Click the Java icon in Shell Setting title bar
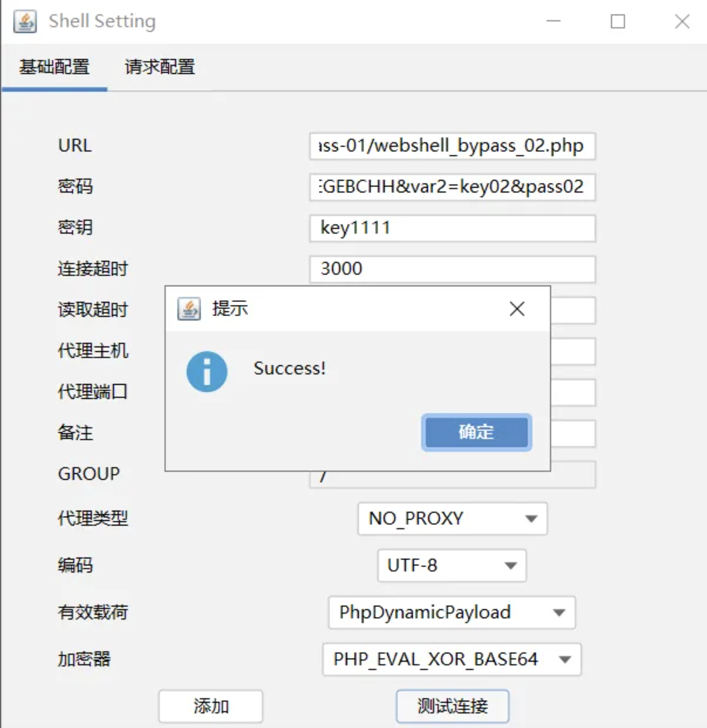Image resolution: width=707 pixels, height=728 pixels. coord(25,22)
